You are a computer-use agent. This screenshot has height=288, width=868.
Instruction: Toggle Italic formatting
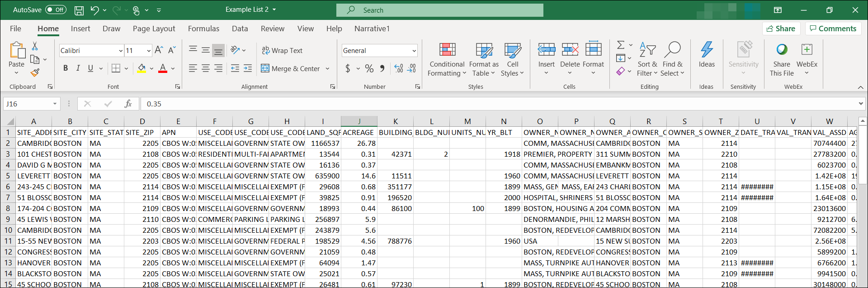coord(78,68)
